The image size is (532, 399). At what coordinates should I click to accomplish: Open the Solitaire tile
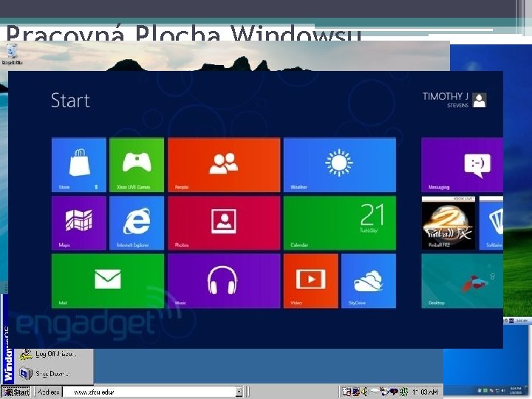(491, 223)
